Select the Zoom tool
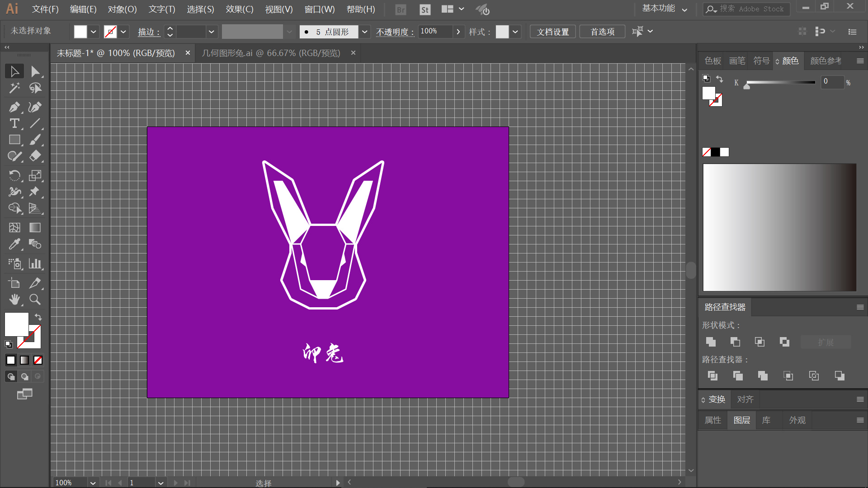868x488 pixels. [x=35, y=300]
